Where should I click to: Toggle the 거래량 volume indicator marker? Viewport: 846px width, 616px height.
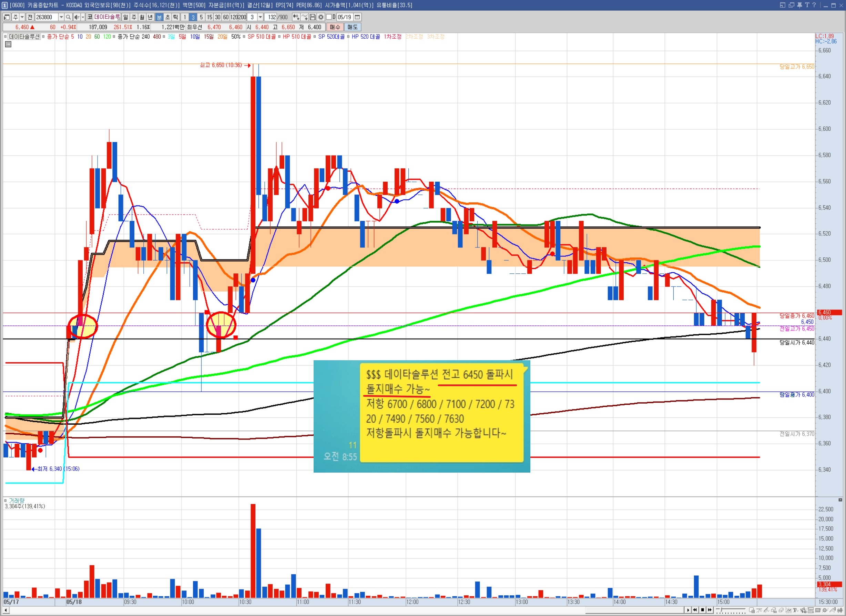click(5, 500)
